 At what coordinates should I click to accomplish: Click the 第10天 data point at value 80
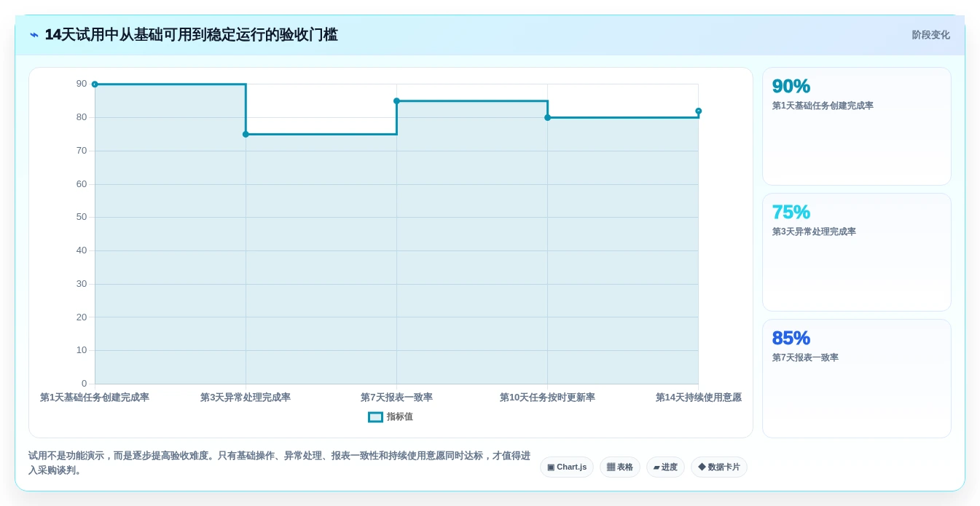pos(547,117)
